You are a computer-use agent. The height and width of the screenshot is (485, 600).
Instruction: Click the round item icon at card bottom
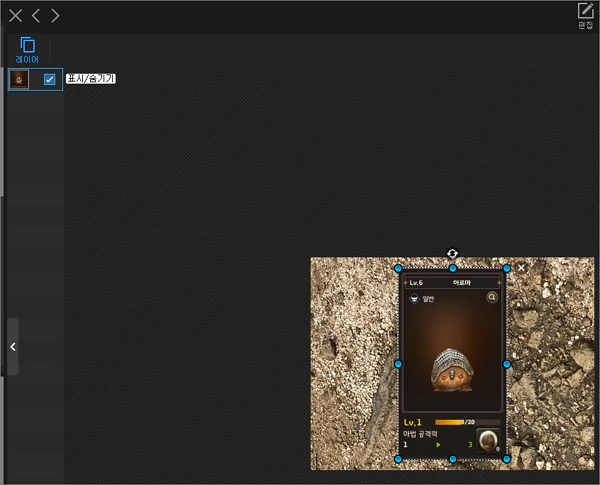pos(488,440)
